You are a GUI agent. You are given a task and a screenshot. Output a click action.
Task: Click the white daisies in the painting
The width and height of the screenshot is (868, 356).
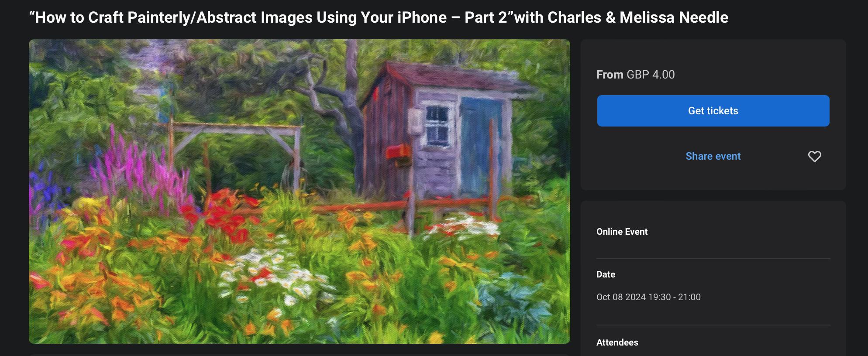pos(271,275)
